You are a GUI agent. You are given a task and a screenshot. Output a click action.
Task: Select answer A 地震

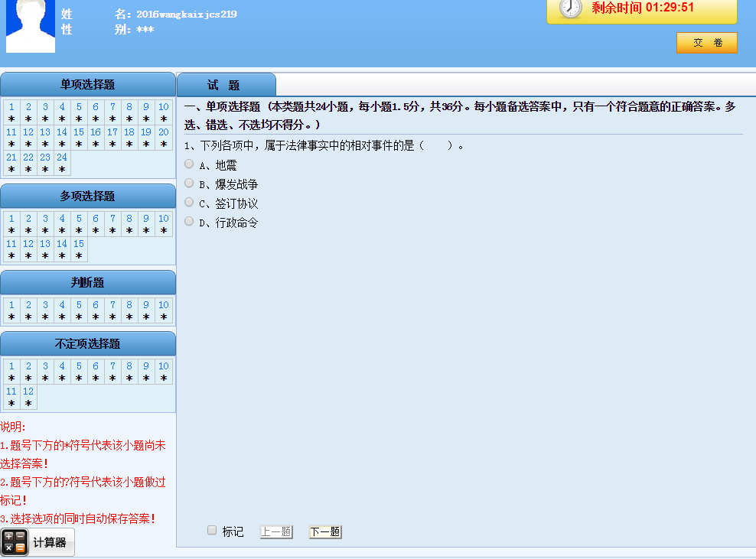tap(189, 164)
